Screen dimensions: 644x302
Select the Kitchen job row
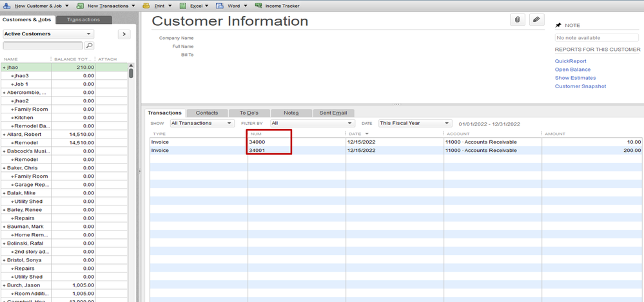pyautogui.click(x=64, y=118)
